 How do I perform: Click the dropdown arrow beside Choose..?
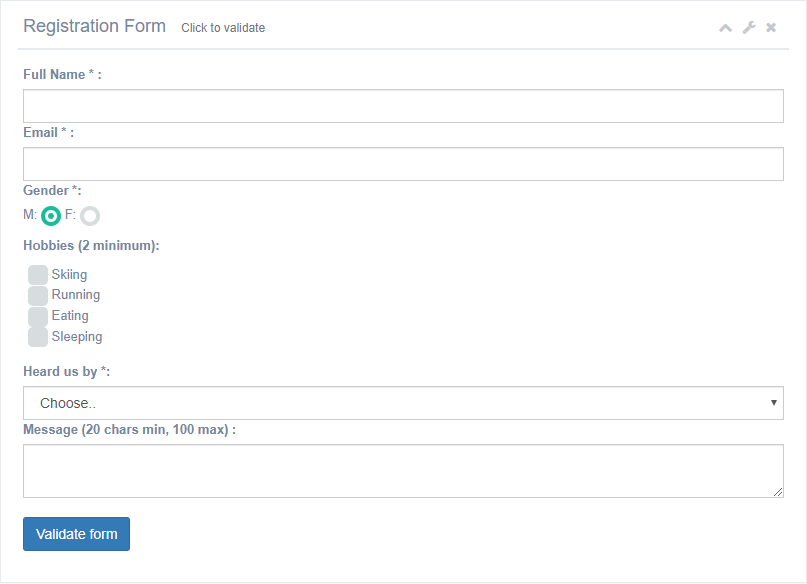[x=773, y=403]
